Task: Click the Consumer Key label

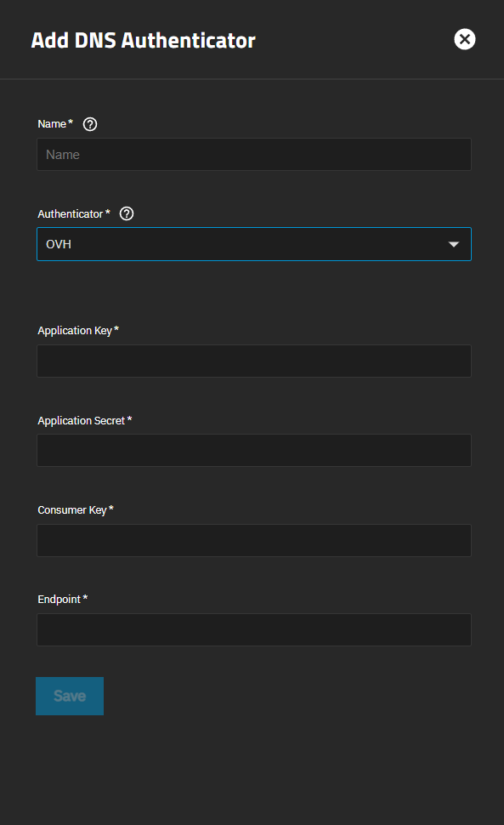Action: 72,509
